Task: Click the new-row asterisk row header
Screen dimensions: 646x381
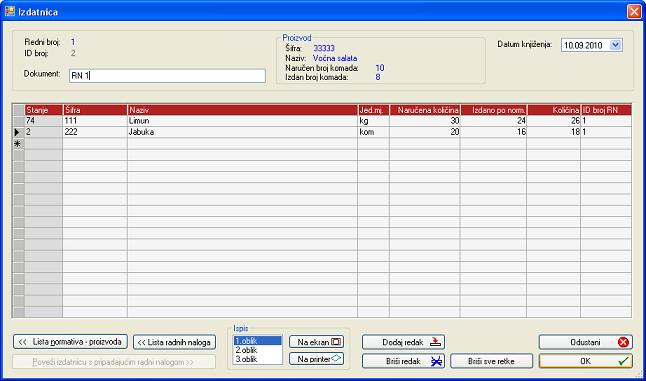Action: point(19,143)
